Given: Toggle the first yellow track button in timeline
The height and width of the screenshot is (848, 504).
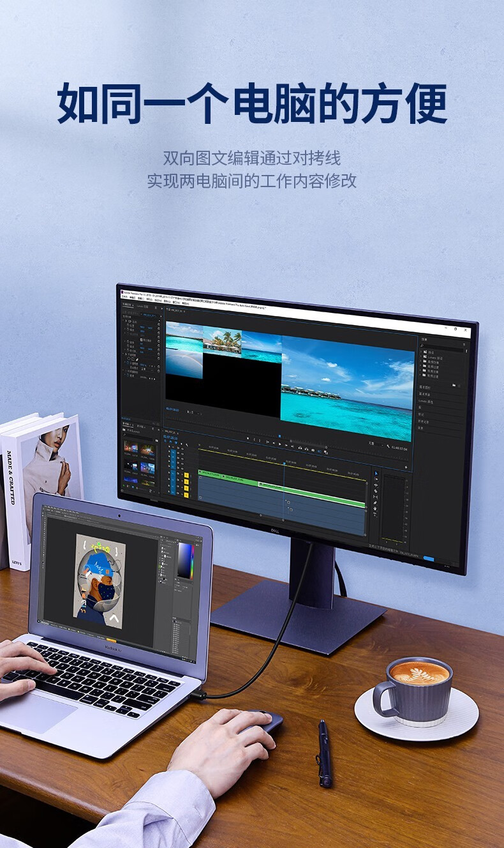Looking at the screenshot, I should click(186, 475).
